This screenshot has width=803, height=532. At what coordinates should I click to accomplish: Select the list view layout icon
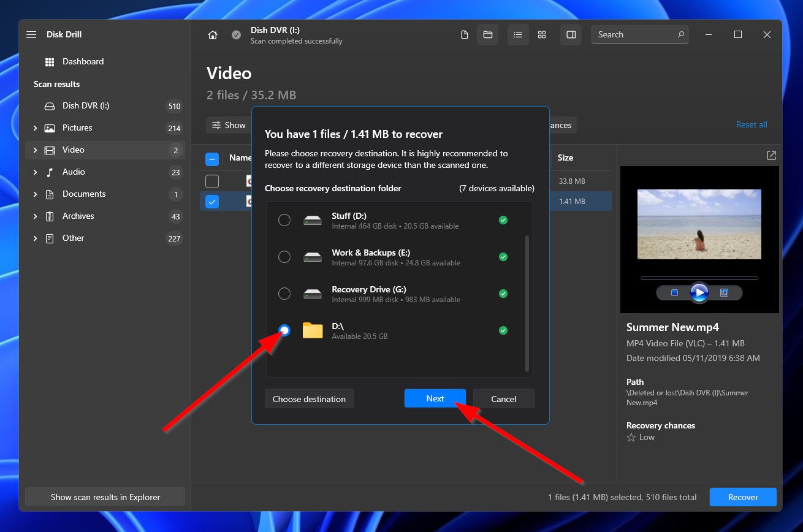coord(518,35)
